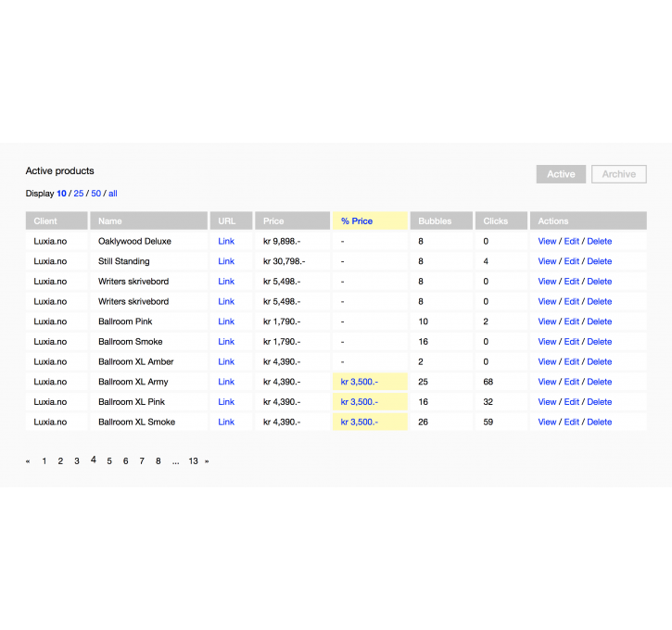Click the Name column header
Screen dimensions: 672x630
[148, 221]
